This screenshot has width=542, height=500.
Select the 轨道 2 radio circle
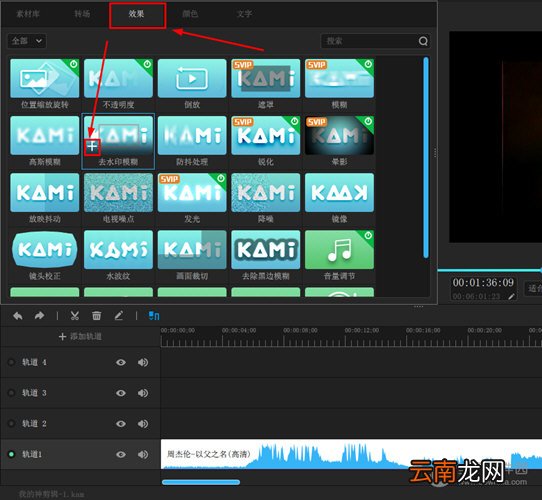pyautogui.click(x=11, y=424)
